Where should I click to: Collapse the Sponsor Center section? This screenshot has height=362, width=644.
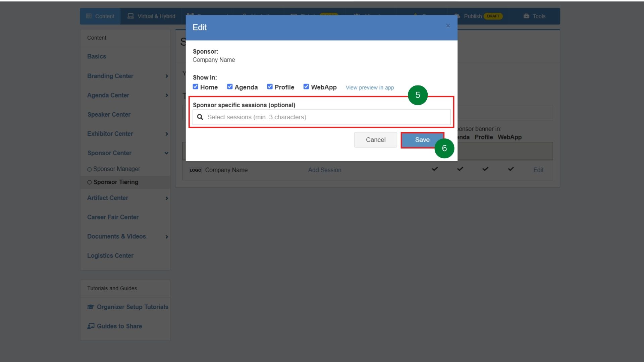pyautogui.click(x=166, y=153)
